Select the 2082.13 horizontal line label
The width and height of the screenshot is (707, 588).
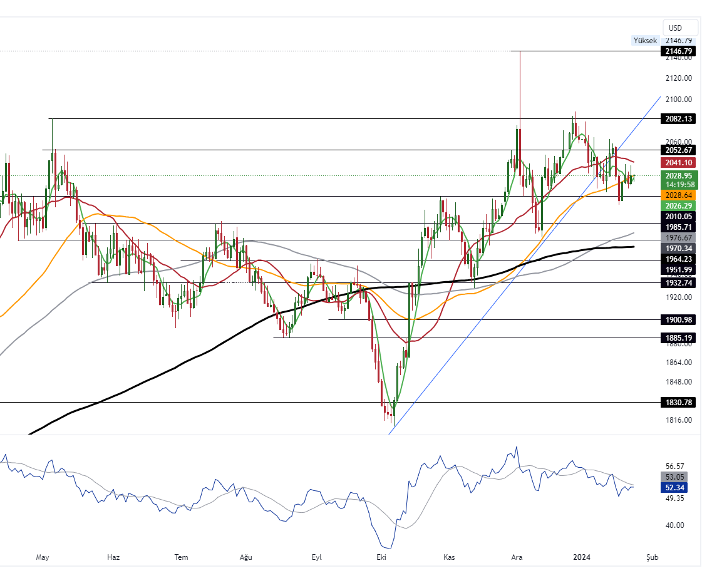click(679, 119)
